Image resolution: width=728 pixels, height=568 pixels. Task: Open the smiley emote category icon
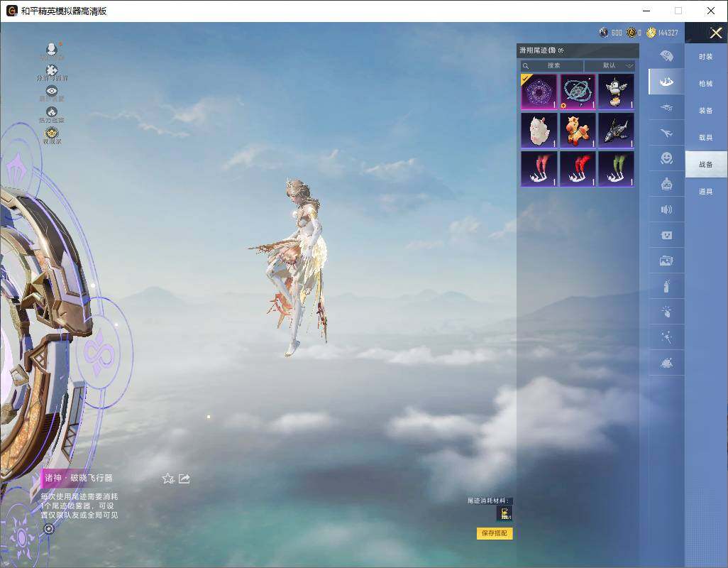coord(666,158)
